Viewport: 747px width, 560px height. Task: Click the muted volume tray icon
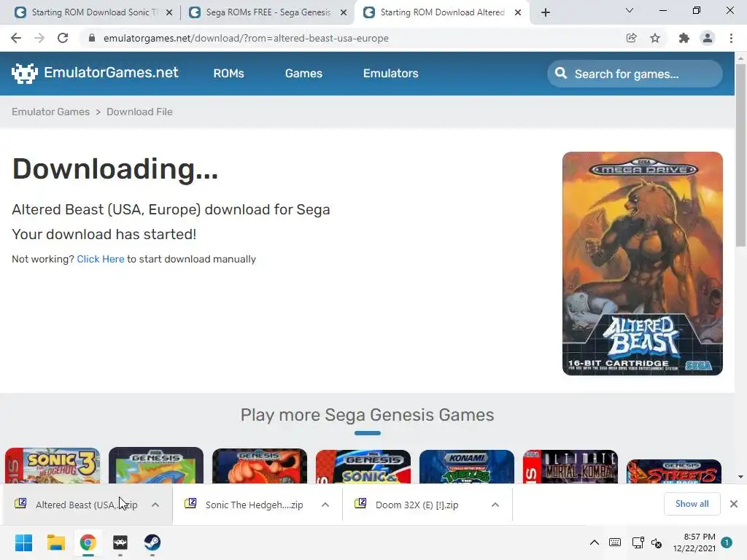click(657, 542)
